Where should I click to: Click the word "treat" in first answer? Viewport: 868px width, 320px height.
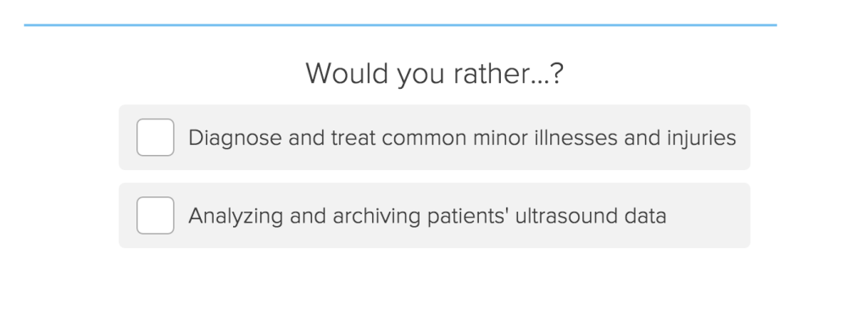[353, 138]
